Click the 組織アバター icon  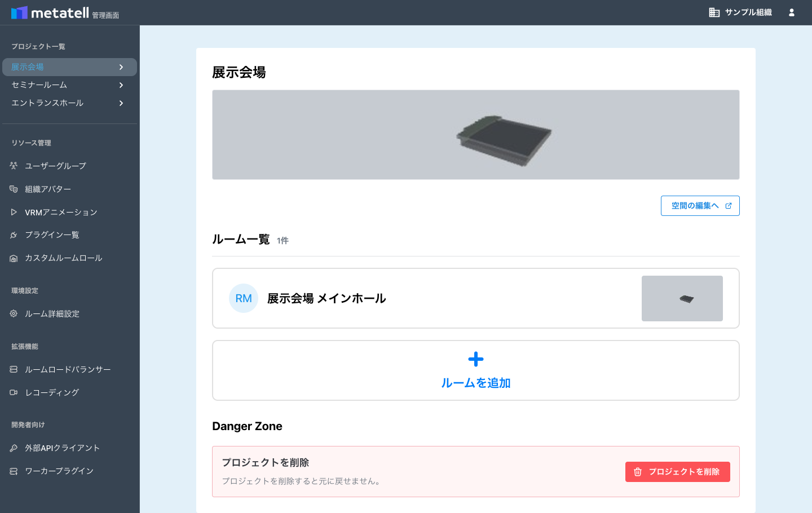[x=14, y=189]
